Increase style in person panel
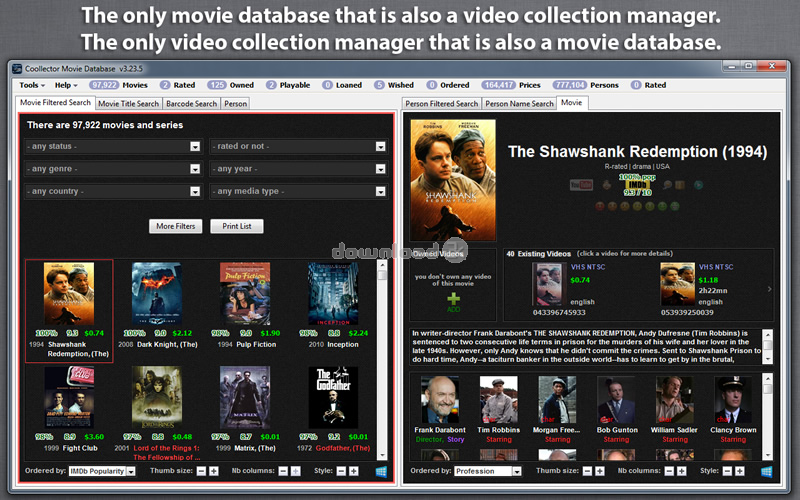 740,471
